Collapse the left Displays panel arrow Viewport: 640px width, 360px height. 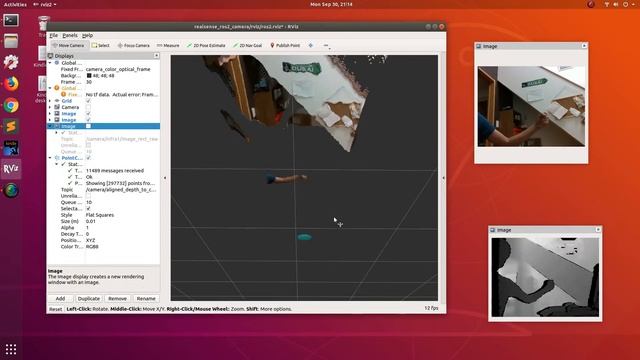pyautogui.click(x=165, y=178)
